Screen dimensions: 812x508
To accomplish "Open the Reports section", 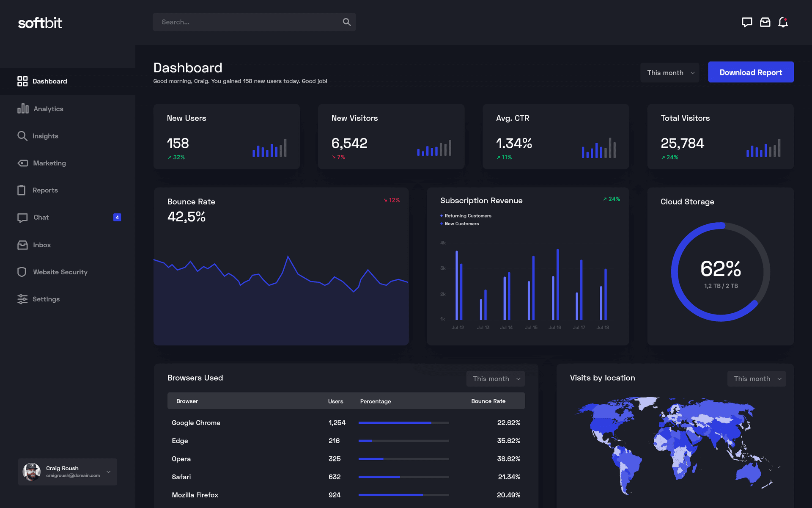I will pos(45,190).
